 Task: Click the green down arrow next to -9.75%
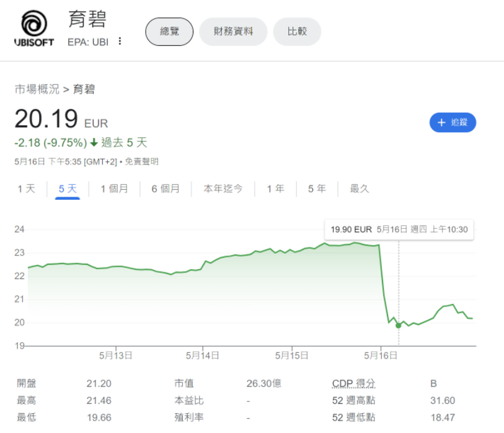pos(94,143)
